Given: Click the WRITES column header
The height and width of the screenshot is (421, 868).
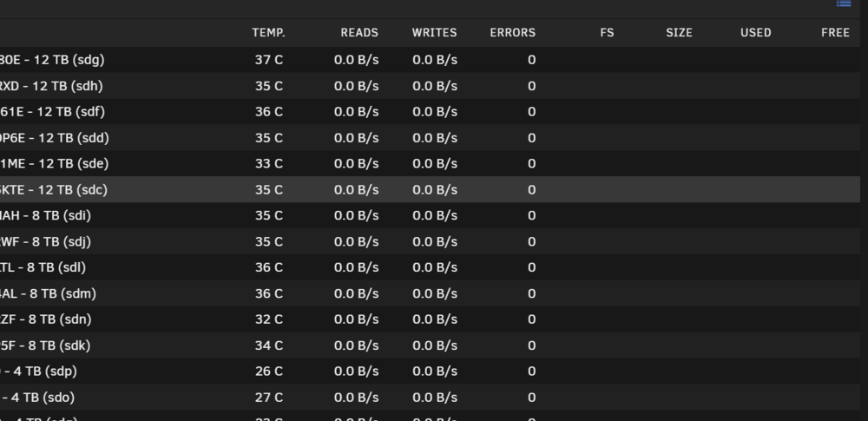Looking at the screenshot, I should 435,33.
